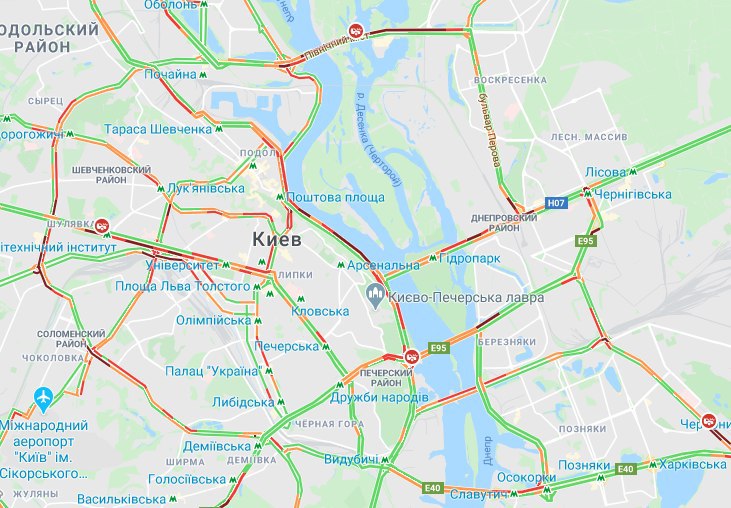Click the Киев city name label
This screenshot has width=731, height=508.
coord(277,240)
